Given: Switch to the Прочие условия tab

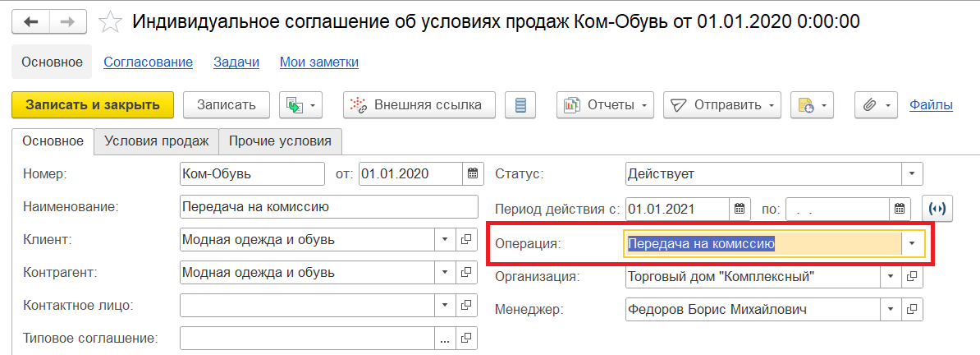Looking at the screenshot, I should pos(280,141).
